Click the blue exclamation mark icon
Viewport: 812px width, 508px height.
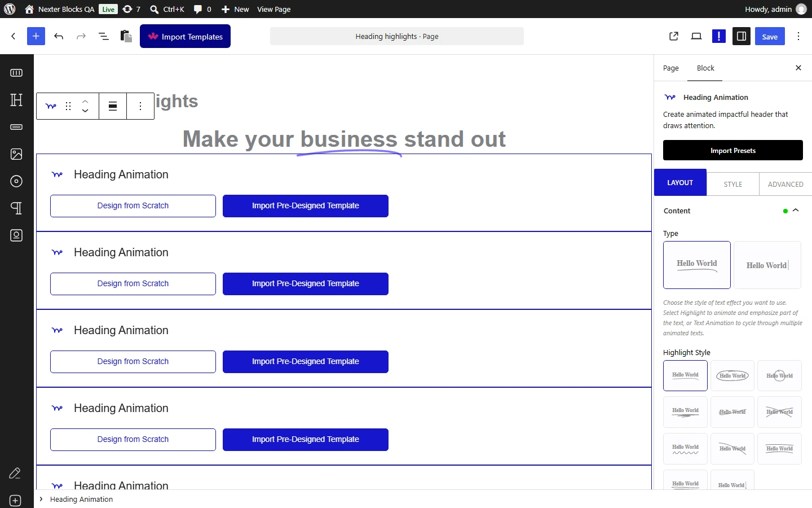(719, 36)
